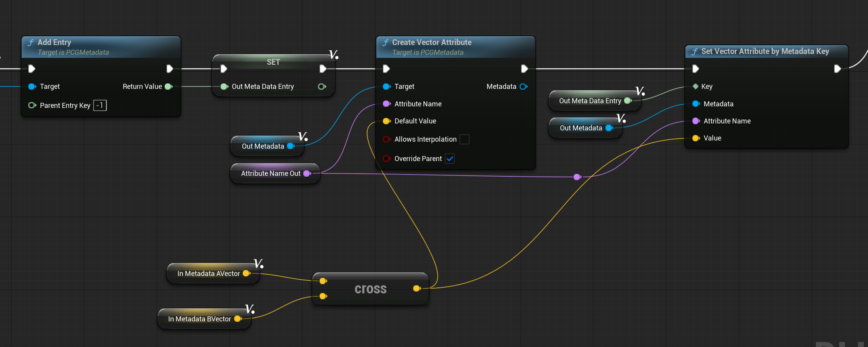Viewport: 868px width, 347px height.
Task: Uncheck the Override Parent checkbox
Action: 450,159
